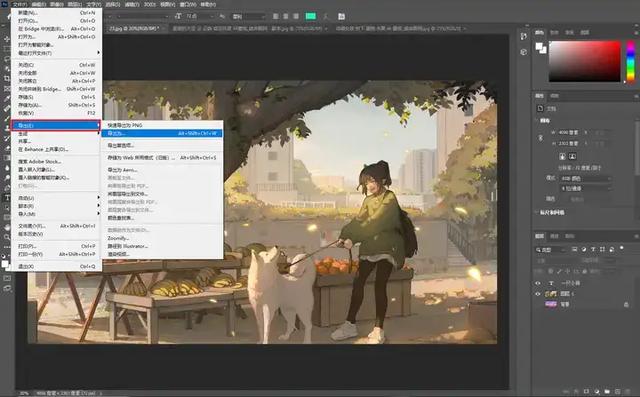Select the Crop tool
Screen dimensions: 640x397
[7, 78]
